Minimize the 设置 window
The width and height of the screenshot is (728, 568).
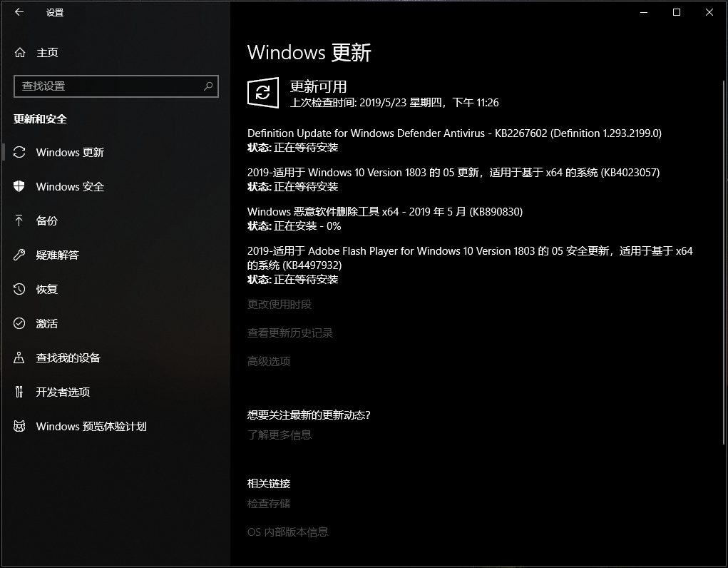[644, 13]
